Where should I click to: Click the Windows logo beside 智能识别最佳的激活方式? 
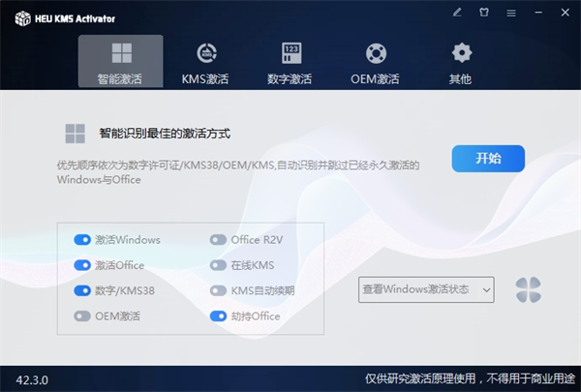tap(76, 134)
